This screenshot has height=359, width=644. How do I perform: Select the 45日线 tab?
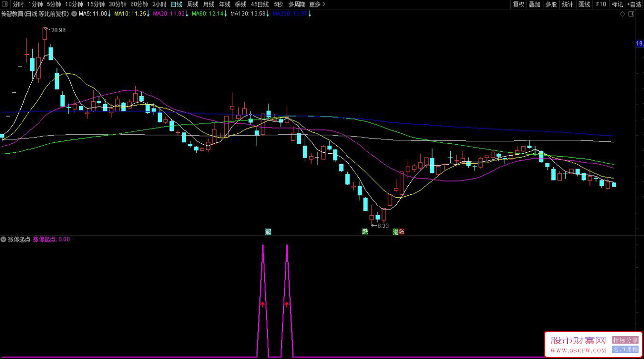(x=260, y=4)
